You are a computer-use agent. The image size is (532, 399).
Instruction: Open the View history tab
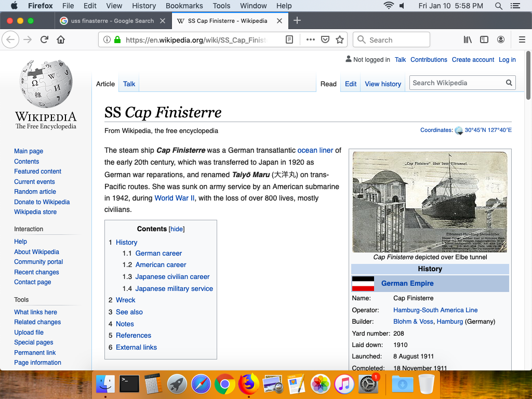point(383,84)
